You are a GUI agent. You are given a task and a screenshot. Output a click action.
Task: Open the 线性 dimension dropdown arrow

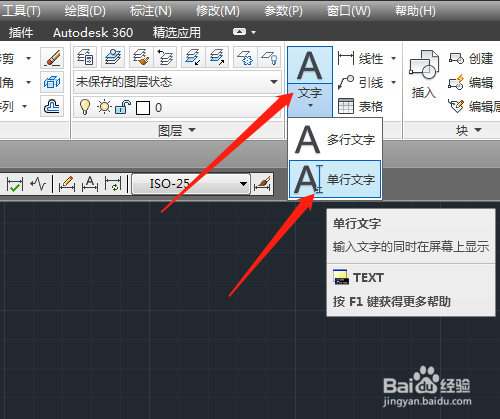point(393,59)
